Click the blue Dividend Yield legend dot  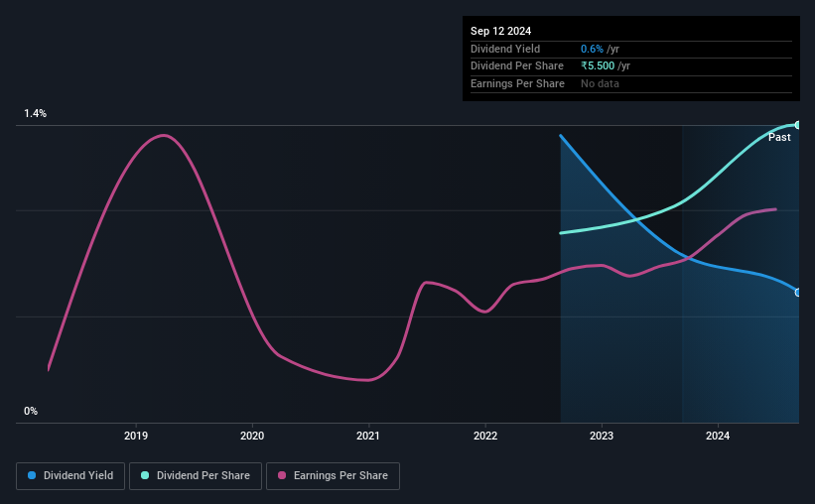pyautogui.click(x=32, y=475)
